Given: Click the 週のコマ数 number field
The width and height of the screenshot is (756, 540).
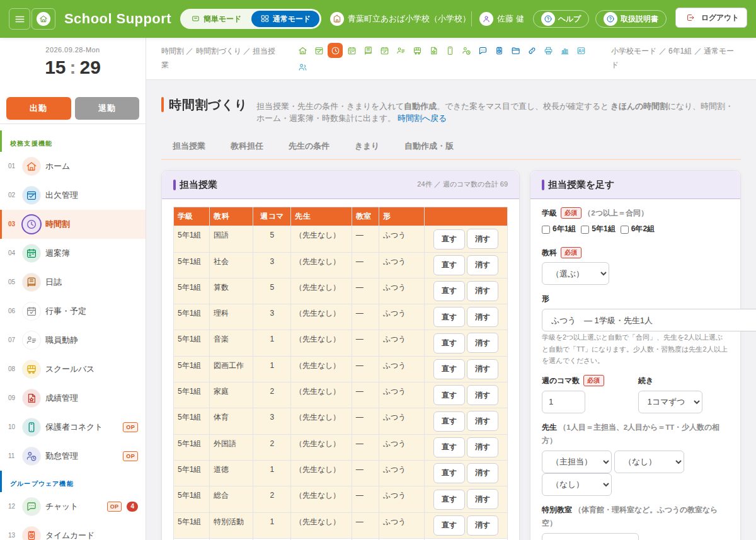Looking at the screenshot, I should click(x=563, y=402).
